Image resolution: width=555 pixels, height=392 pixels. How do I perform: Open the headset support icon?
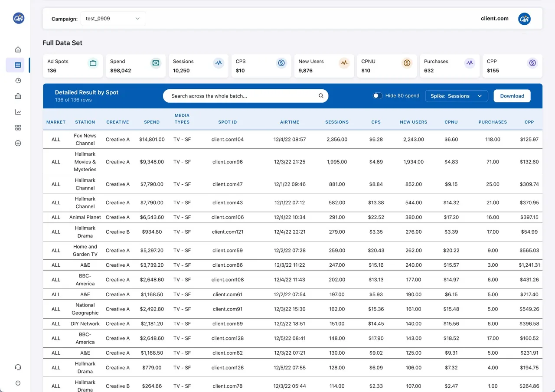tap(18, 367)
